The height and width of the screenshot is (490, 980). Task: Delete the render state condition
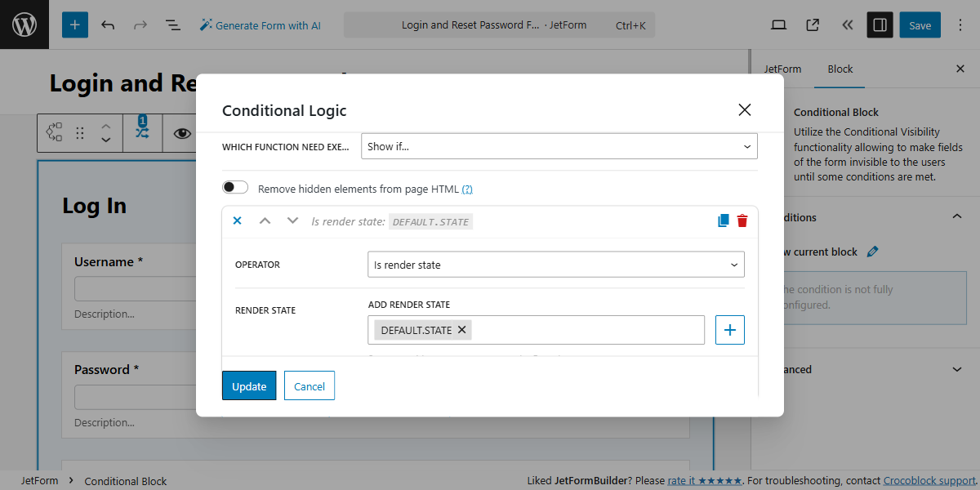pyautogui.click(x=742, y=220)
